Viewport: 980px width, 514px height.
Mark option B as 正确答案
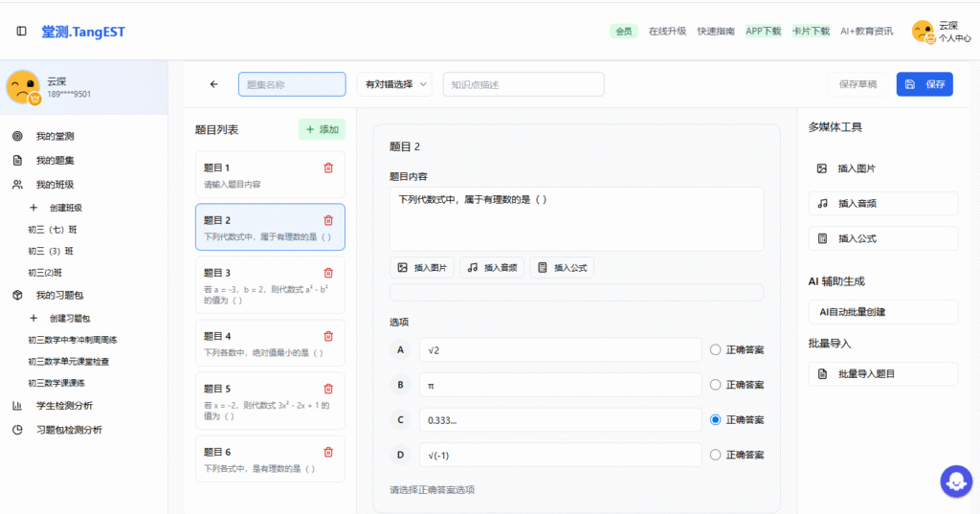715,385
